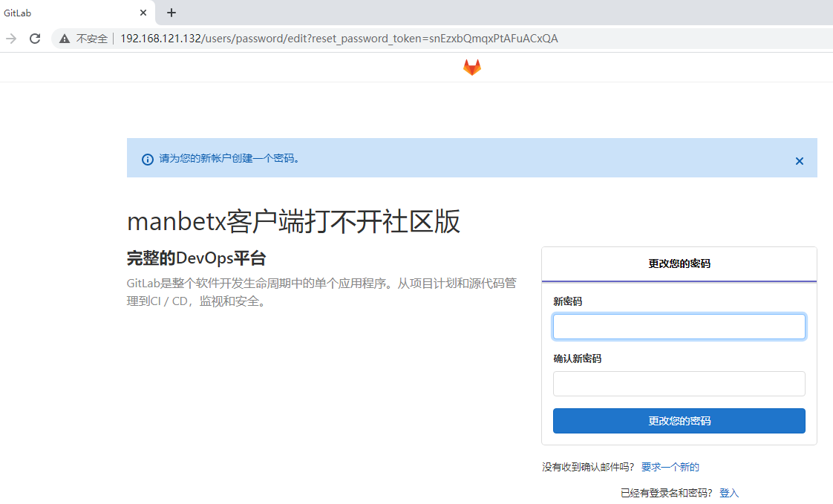Go forward in browser history

point(10,39)
